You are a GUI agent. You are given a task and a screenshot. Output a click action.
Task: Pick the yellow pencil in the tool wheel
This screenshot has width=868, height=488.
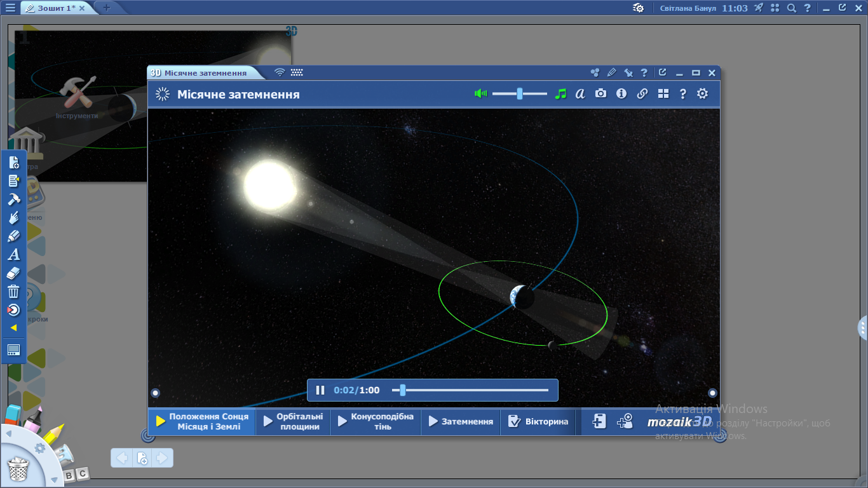click(54, 433)
